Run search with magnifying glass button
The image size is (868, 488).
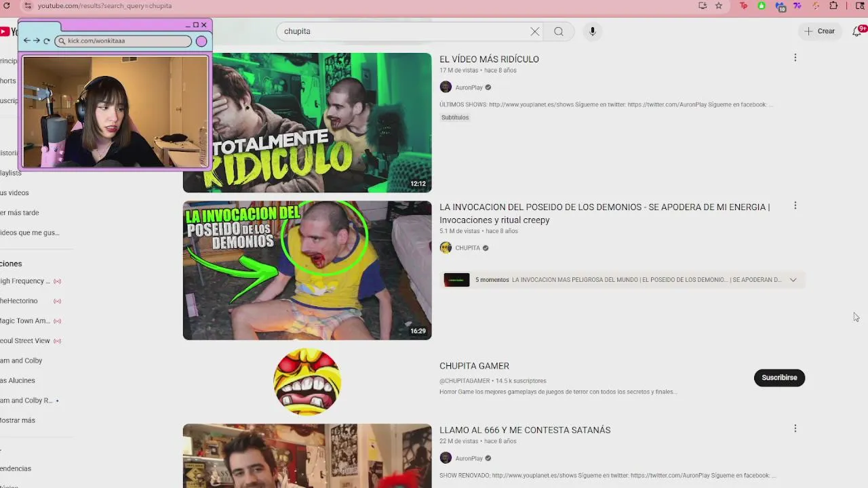pyautogui.click(x=559, y=31)
